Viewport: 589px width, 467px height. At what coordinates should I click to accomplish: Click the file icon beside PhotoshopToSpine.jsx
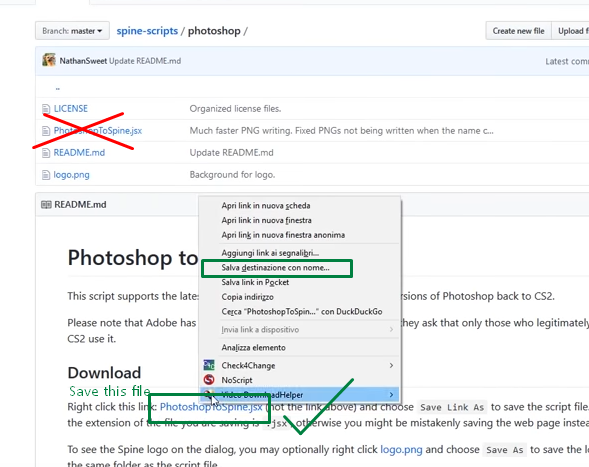(46, 131)
